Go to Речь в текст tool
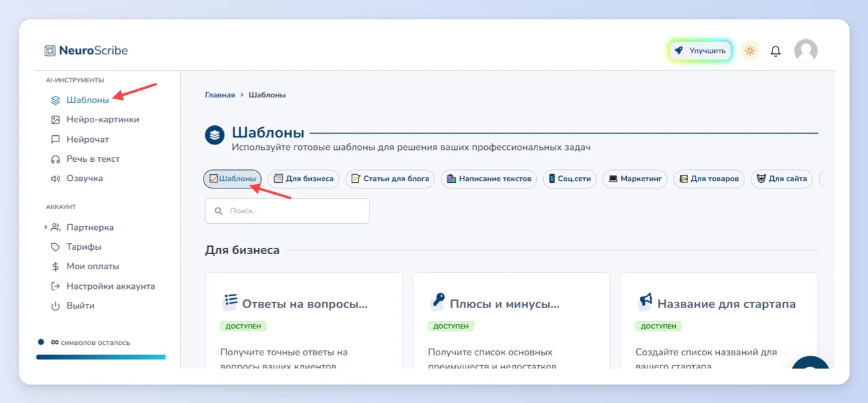This screenshot has width=868, height=403. 85,159
